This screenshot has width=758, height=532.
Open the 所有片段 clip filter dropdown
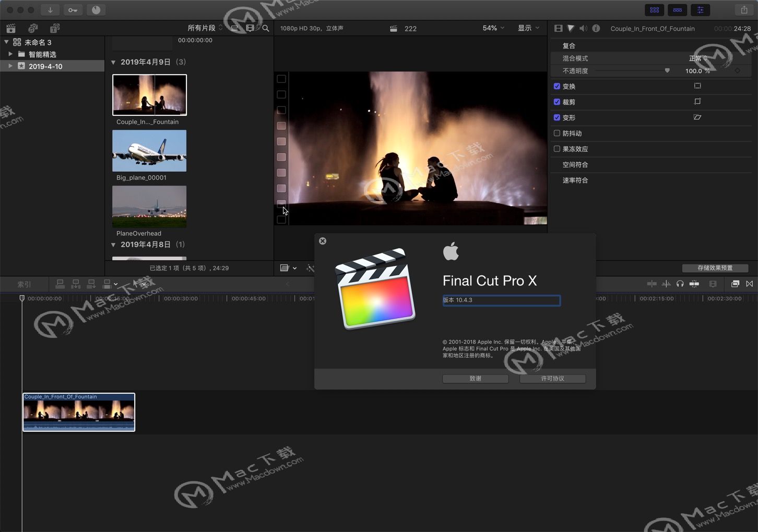pos(205,28)
